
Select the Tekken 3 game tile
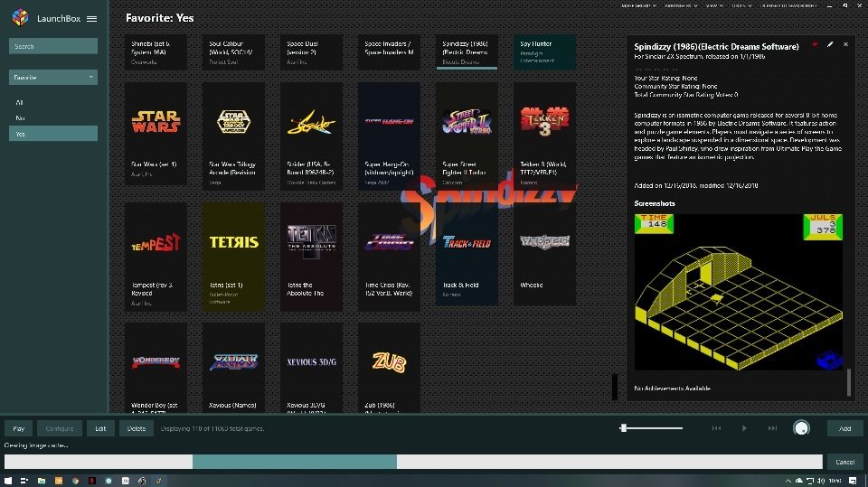(x=544, y=136)
